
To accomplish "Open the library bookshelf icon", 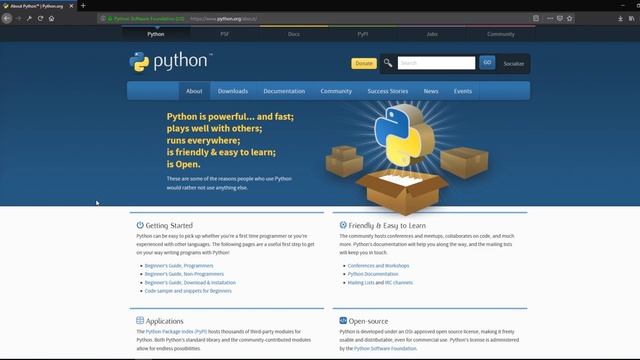I will (x=632, y=18).
